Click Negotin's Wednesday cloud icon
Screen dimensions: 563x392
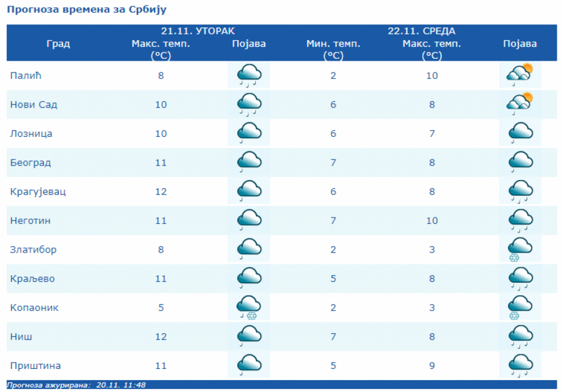[520, 220]
